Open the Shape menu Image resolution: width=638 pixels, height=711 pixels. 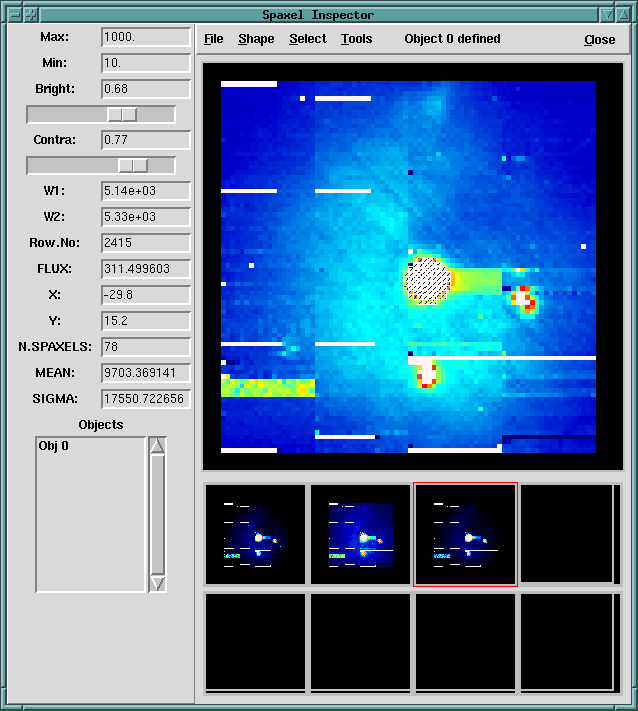[x=256, y=39]
